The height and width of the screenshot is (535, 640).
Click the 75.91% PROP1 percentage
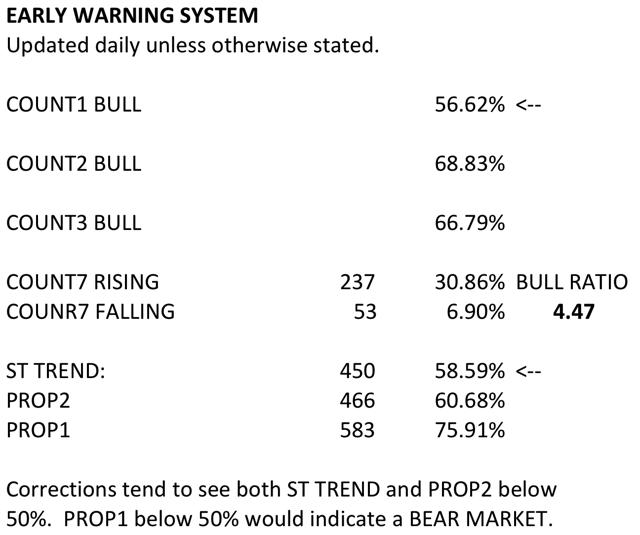click(470, 430)
